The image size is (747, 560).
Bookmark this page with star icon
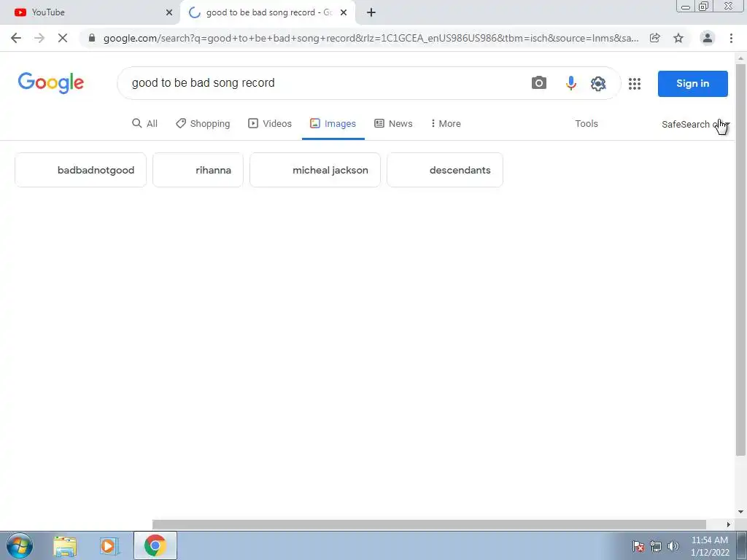(678, 38)
